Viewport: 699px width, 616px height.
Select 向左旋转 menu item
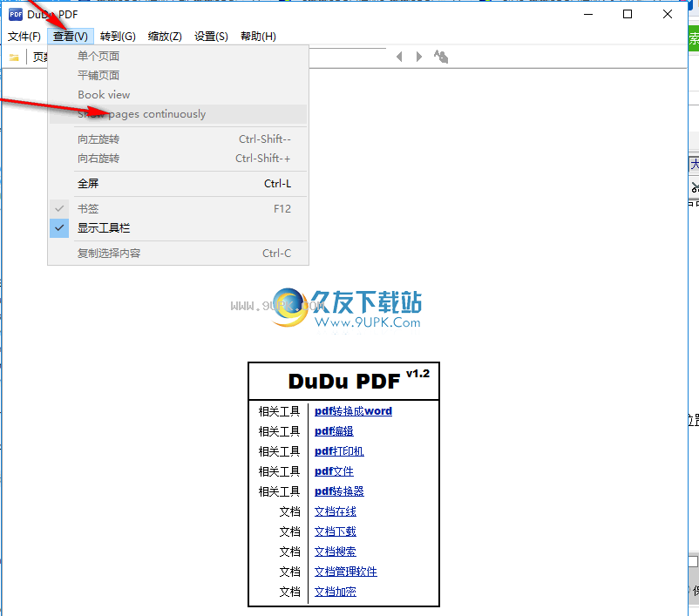coord(179,139)
